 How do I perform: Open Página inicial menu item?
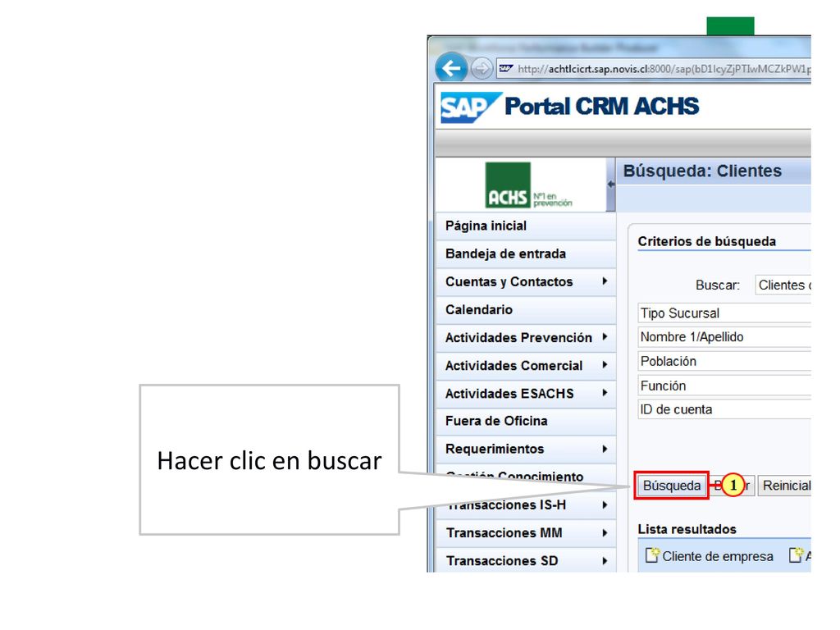coord(526,226)
